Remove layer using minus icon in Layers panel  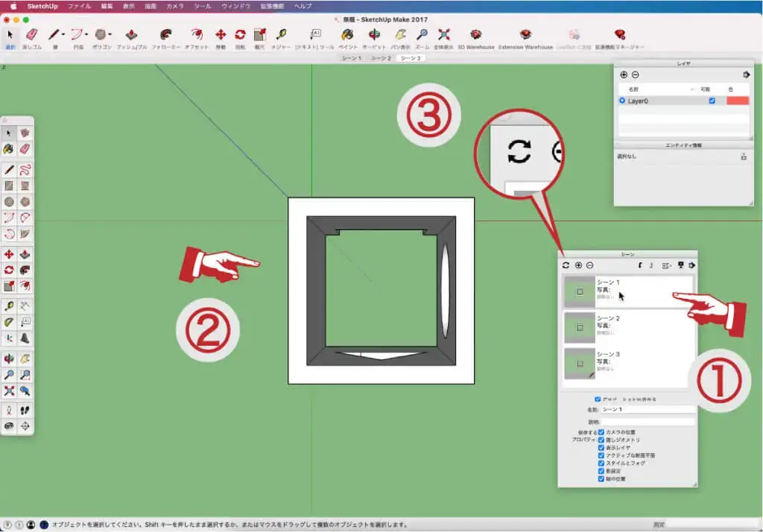tap(635, 75)
